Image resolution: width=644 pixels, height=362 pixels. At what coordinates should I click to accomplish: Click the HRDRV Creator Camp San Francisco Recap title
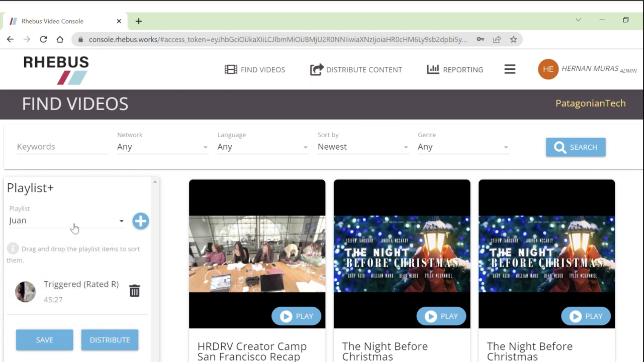252,351
